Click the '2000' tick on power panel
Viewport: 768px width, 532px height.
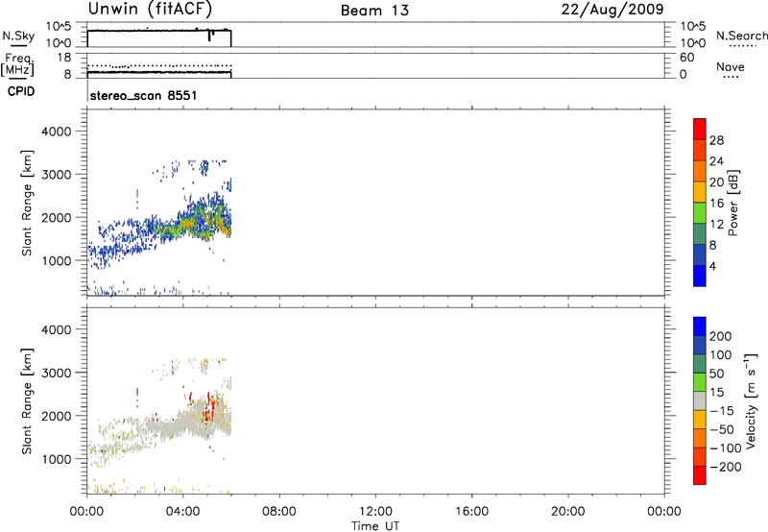(57, 217)
